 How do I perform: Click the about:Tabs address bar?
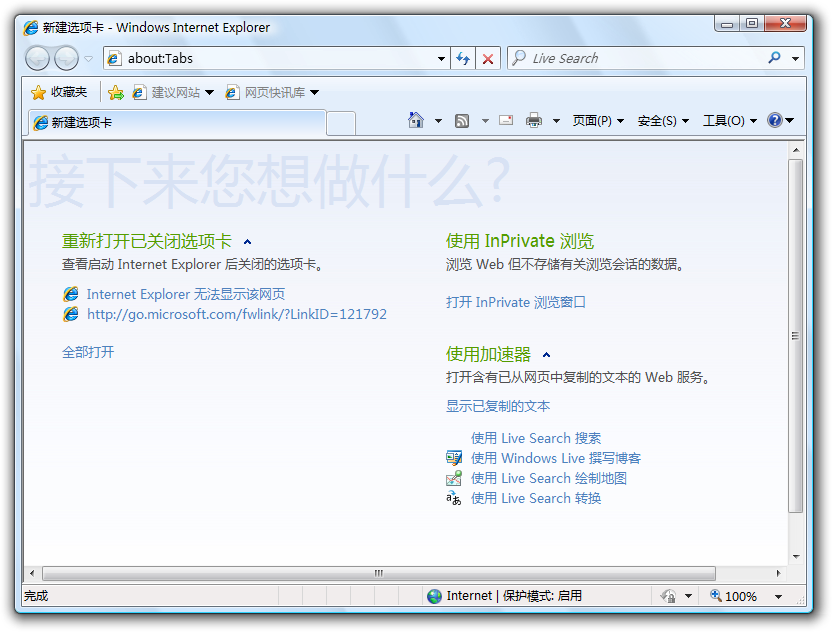(x=276, y=58)
